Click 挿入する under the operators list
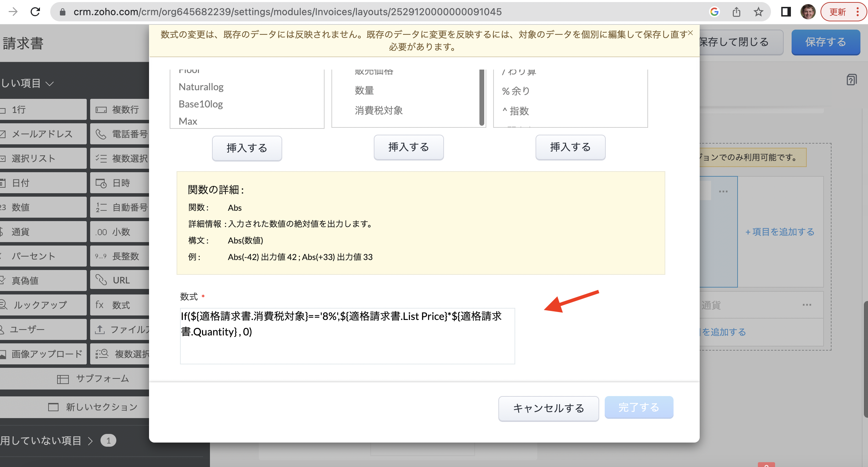868x467 pixels. click(x=570, y=147)
